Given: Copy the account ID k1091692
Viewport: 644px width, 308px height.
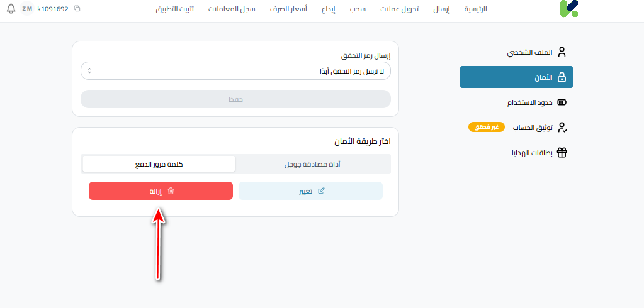Looking at the screenshot, I should coord(77,9).
